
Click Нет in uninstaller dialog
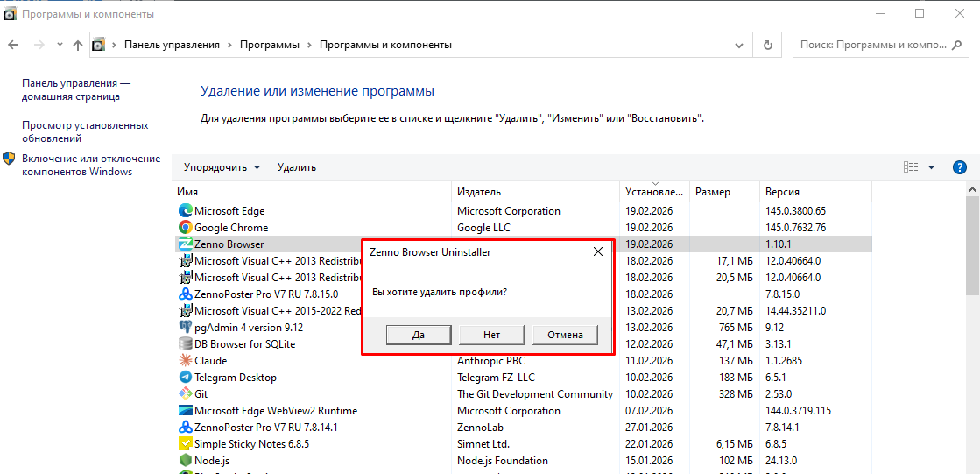[x=492, y=335]
